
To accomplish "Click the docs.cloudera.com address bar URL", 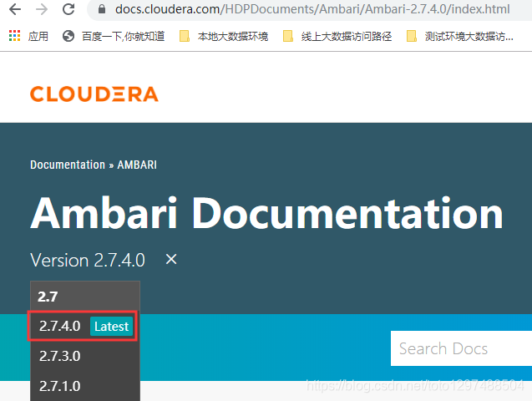I will 312,9.
